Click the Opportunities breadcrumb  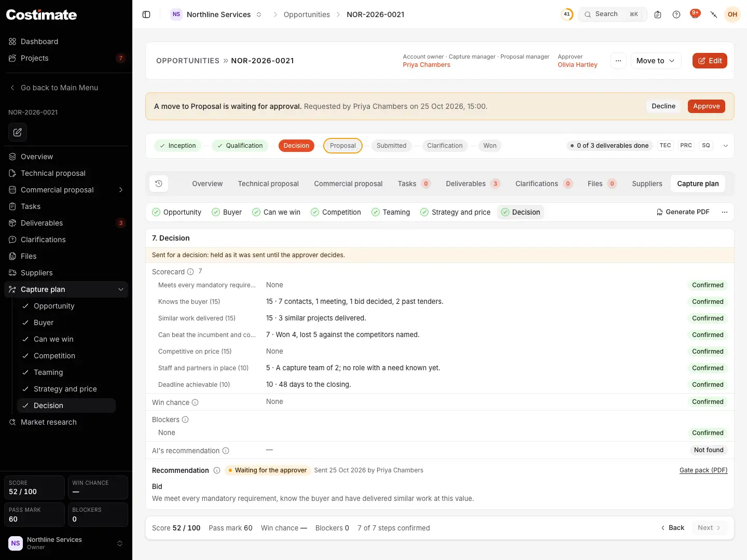click(307, 15)
